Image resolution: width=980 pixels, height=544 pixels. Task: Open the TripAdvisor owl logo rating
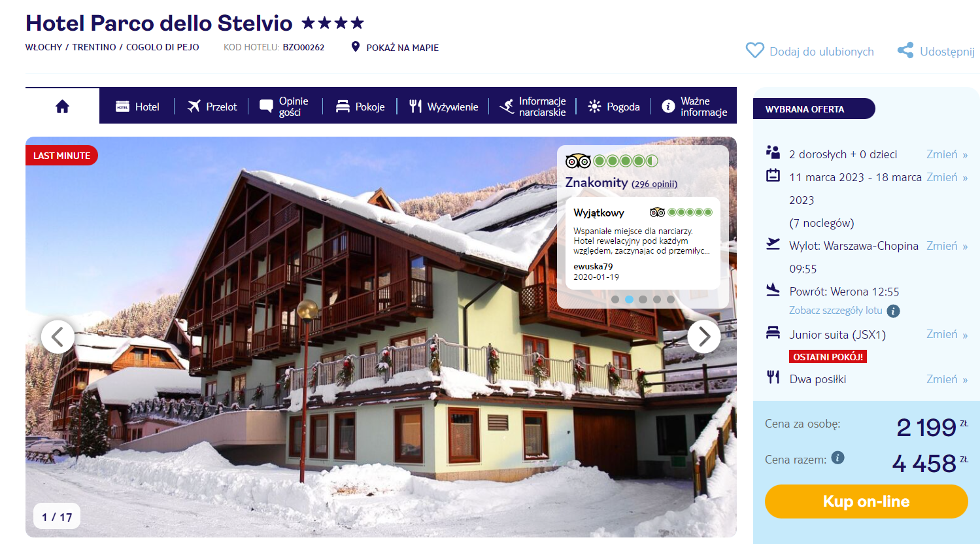(578, 161)
